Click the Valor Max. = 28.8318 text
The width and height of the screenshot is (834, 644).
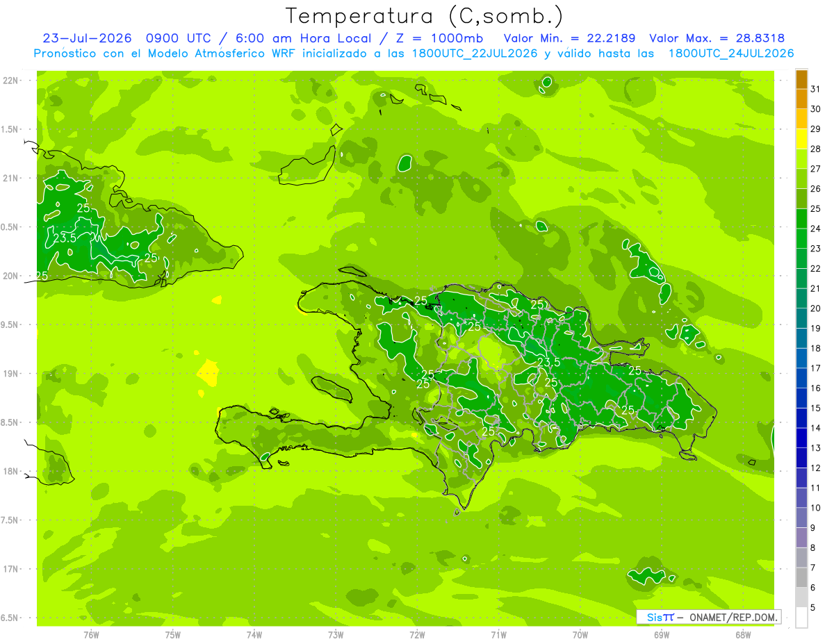click(717, 38)
